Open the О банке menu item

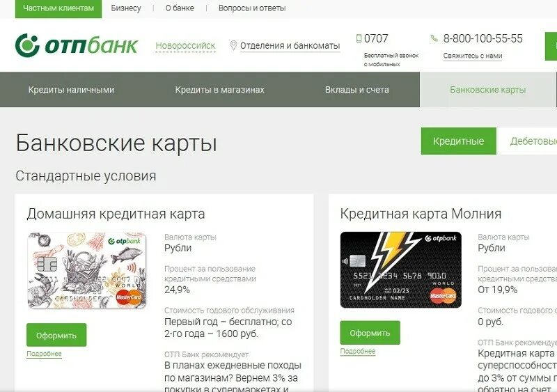tap(180, 8)
